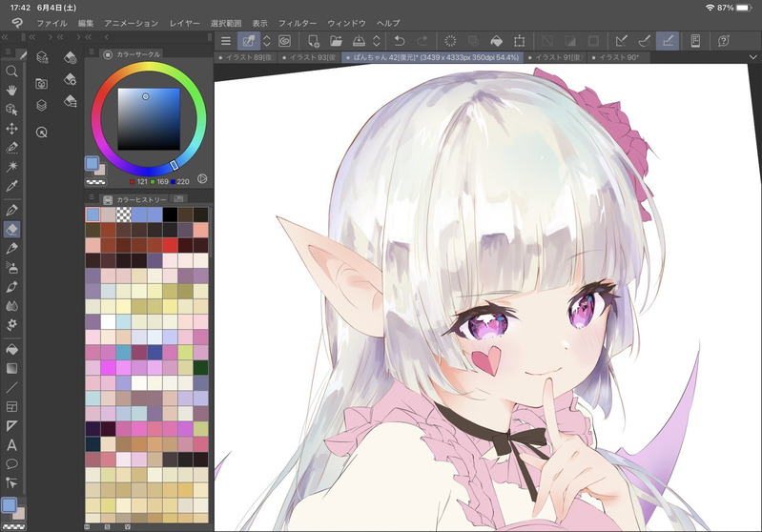
Task: Click the up-down stepper beside edit-mode button
Action: [266, 41]
